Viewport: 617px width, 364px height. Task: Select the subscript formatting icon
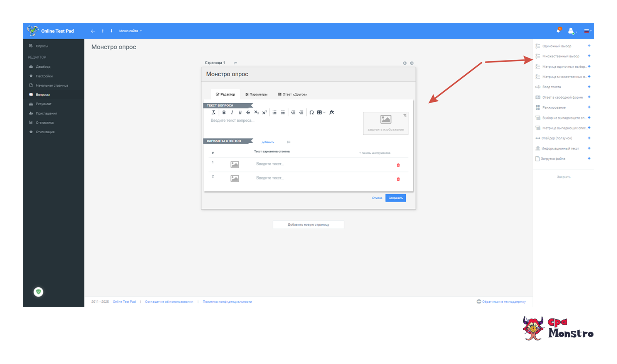pos(256,112)
